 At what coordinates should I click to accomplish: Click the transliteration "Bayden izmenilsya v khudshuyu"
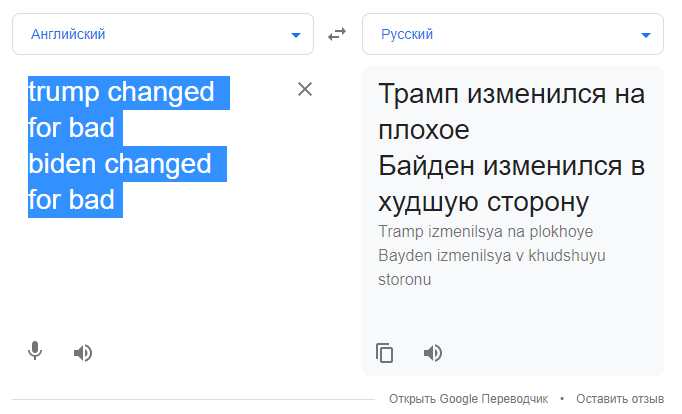pyautogui.click(x=492, y=256)
